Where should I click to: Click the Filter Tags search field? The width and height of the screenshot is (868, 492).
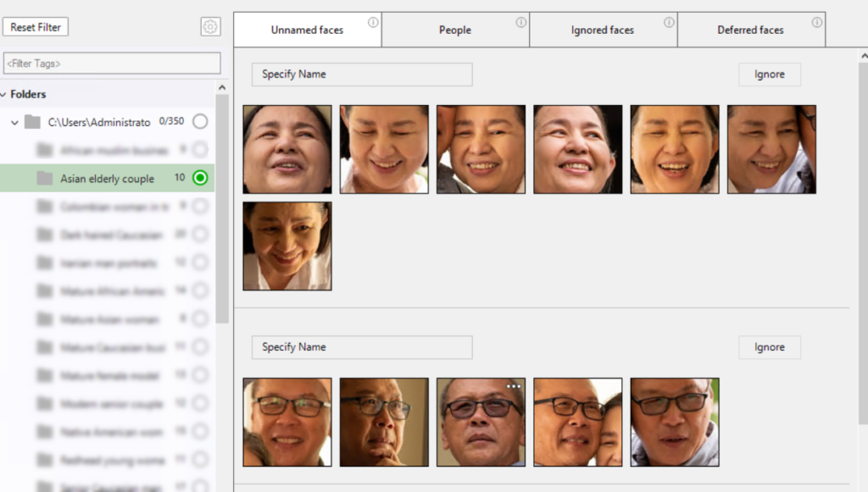[x=112, y=64]
